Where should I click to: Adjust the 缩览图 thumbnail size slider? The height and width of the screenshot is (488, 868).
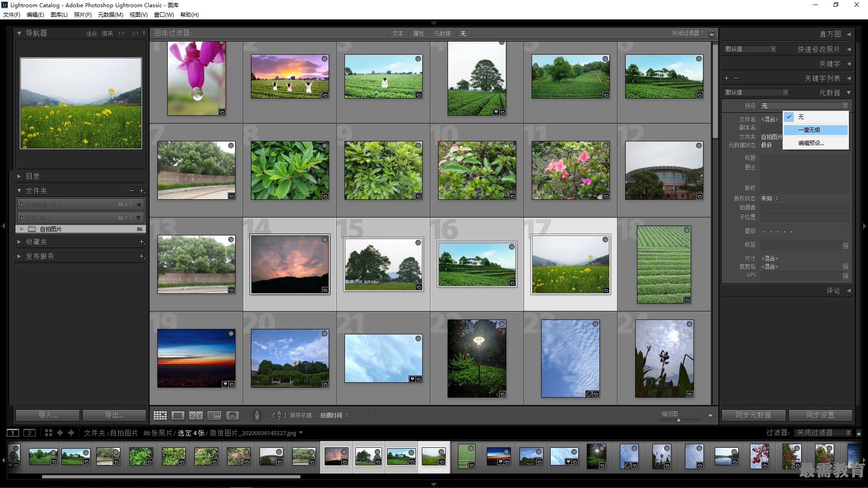point(679,420)
